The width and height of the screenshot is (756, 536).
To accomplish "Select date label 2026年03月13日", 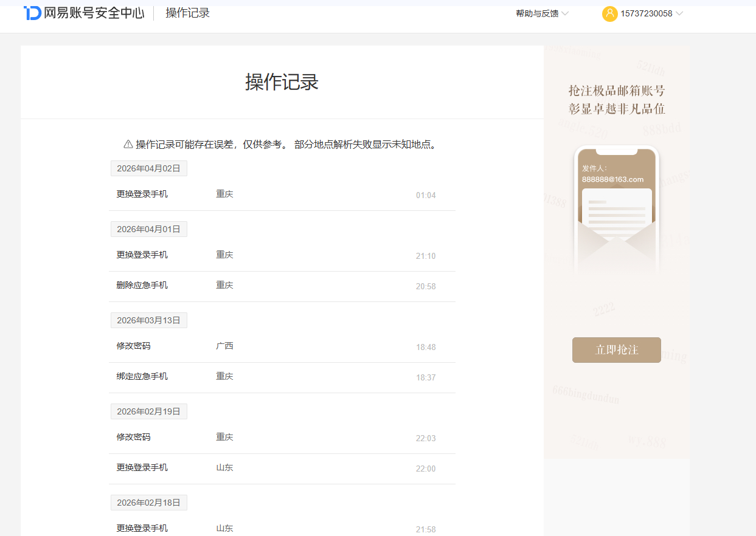I will coord(148,320).
